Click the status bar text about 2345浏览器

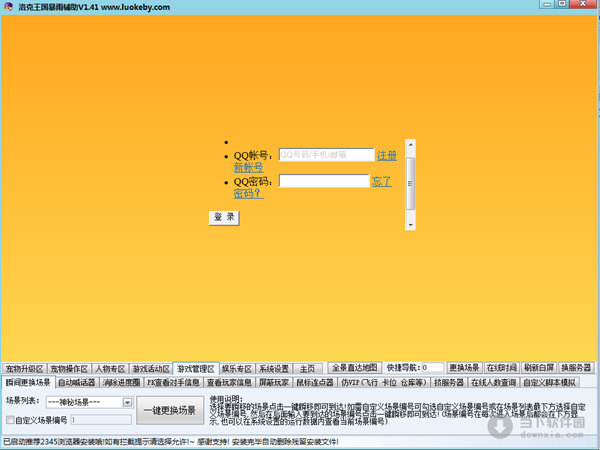pyautogui.click(x=171, y=442)
